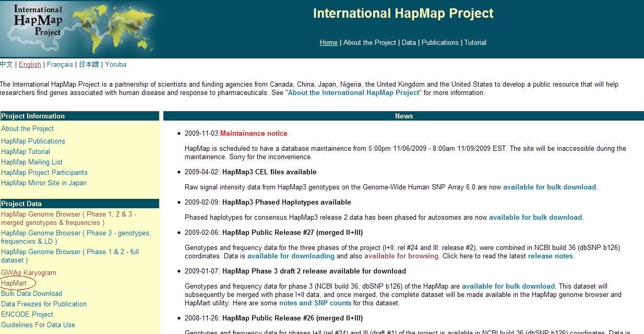Open Genome Browser Phase 3 genotypes, frequencies & LD link
This screenshot has height=334, width=644.
(76, 237)
